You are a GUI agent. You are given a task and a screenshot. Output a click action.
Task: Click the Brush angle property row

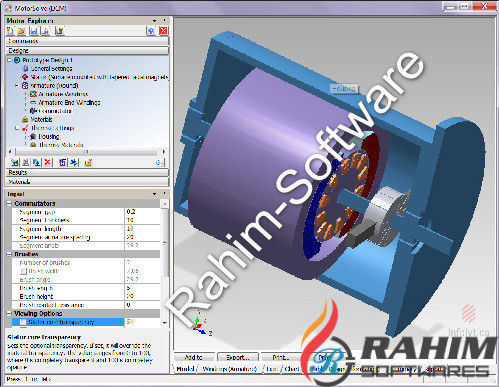pos(86,280)
